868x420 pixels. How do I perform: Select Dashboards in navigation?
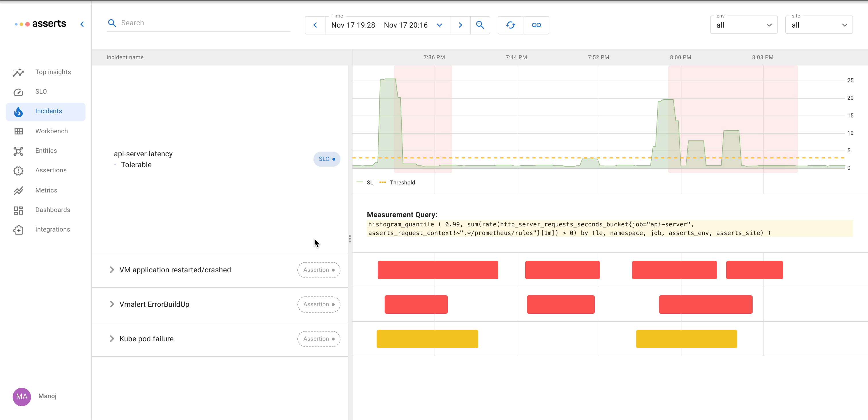pyautogui.click(x=53, y=210)
